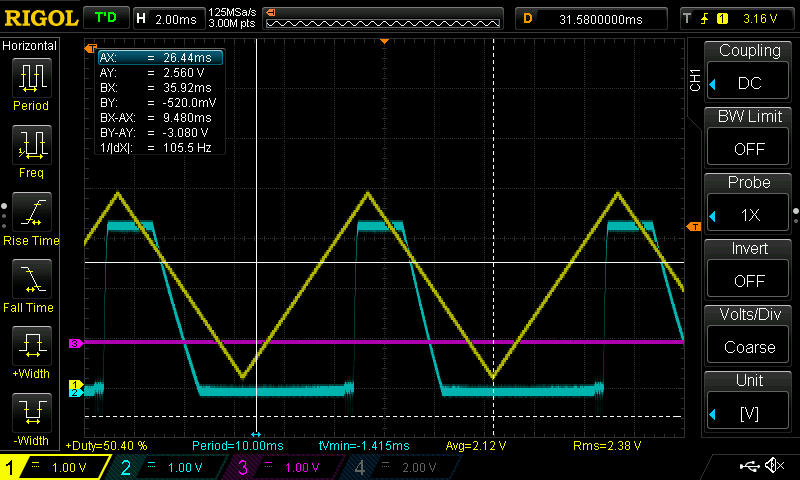
Task: Click the trigger rising edge icon
Action: pyautogui.click(x=705, y=19)
